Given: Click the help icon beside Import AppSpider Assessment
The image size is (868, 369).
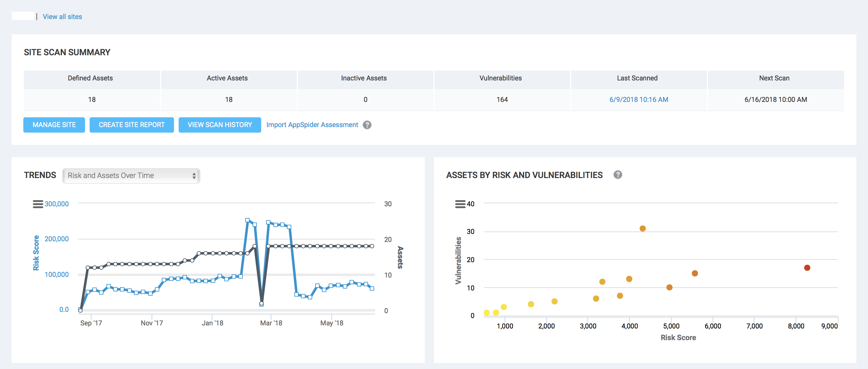Looking at the screenshot, I should click(367, 125).
